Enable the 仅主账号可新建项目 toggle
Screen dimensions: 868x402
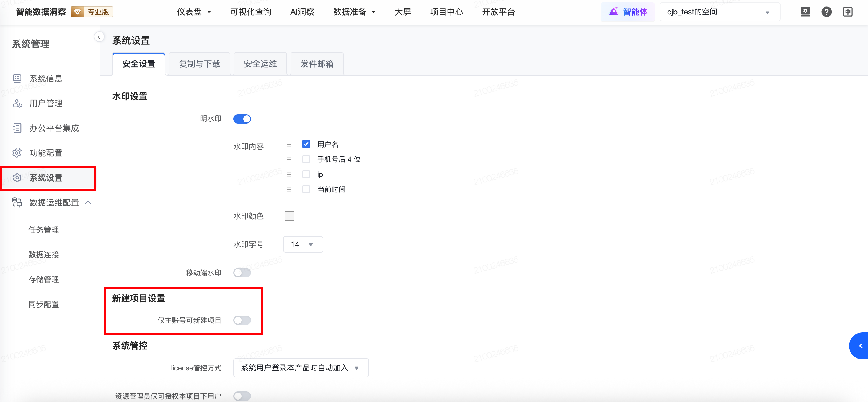coord(242,320)
